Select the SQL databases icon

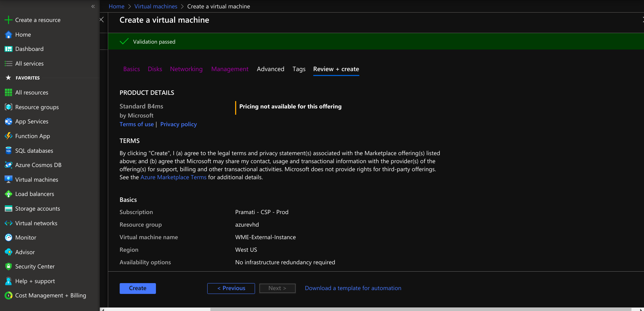tap(8, 151)
